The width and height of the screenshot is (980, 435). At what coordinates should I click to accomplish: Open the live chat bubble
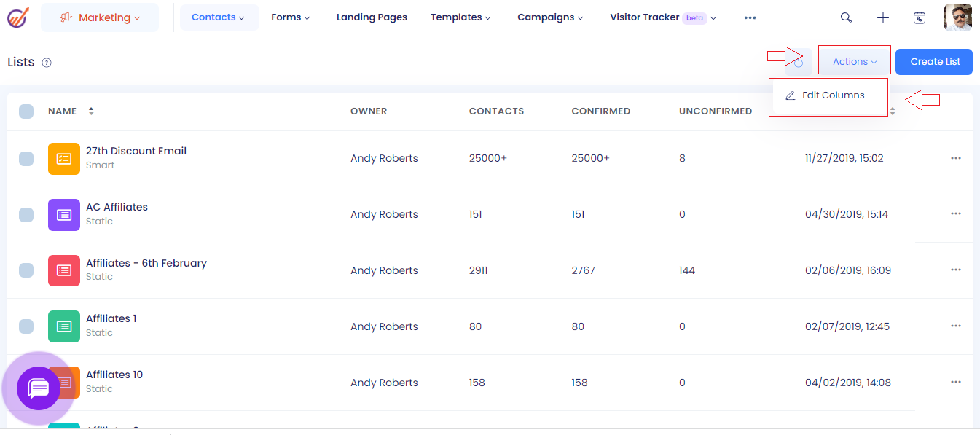39,388
